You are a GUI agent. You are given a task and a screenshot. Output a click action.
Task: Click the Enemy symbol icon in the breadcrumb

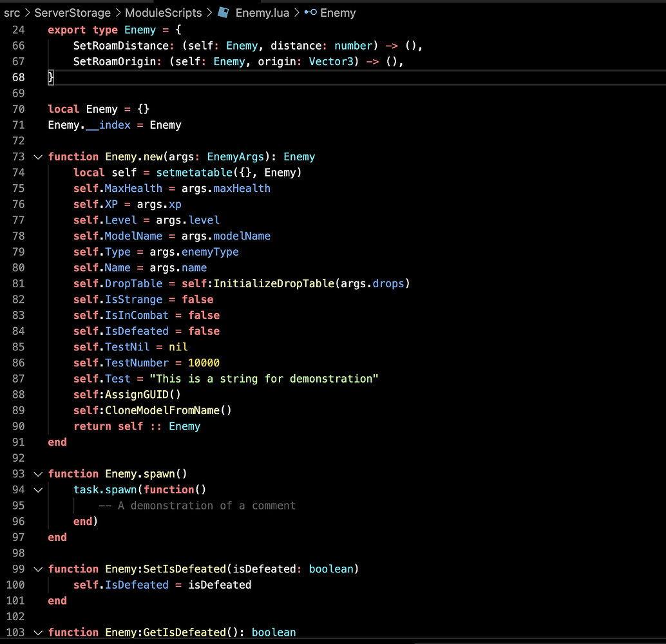tap(310, 12)
